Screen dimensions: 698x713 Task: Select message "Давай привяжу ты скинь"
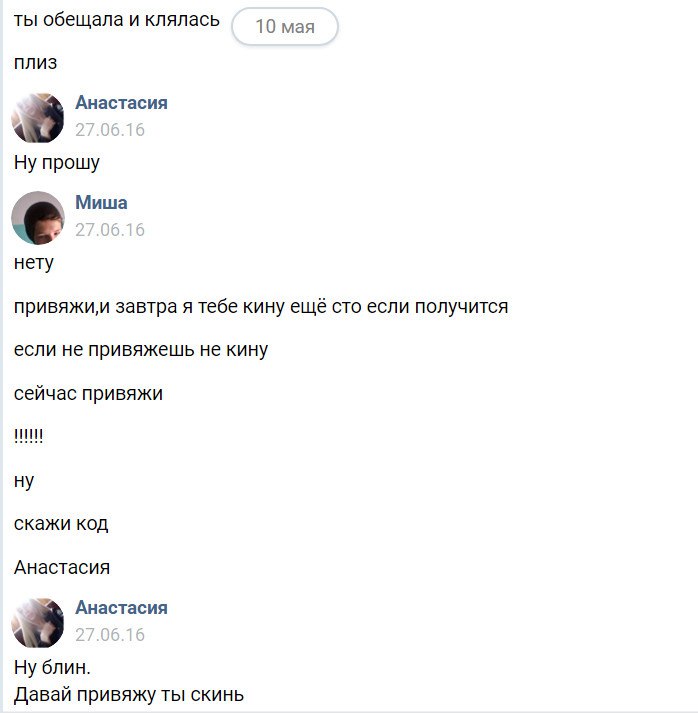129,695
